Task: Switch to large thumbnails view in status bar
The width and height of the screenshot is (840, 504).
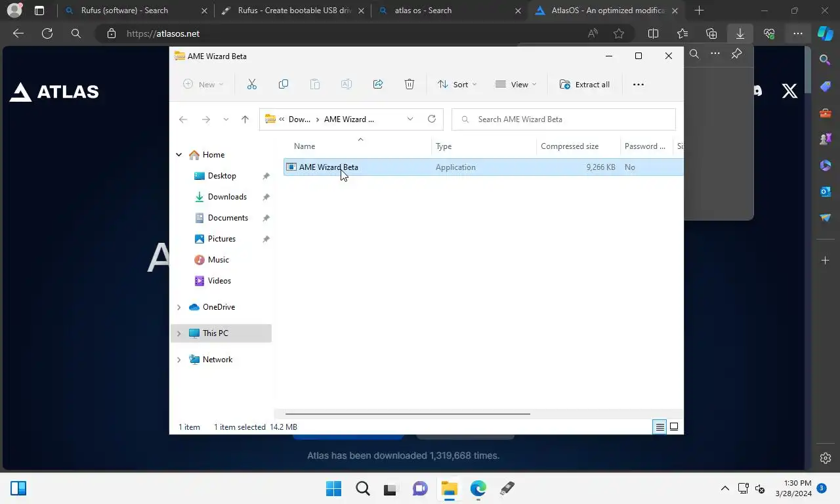Action: (x=674, y=427)
